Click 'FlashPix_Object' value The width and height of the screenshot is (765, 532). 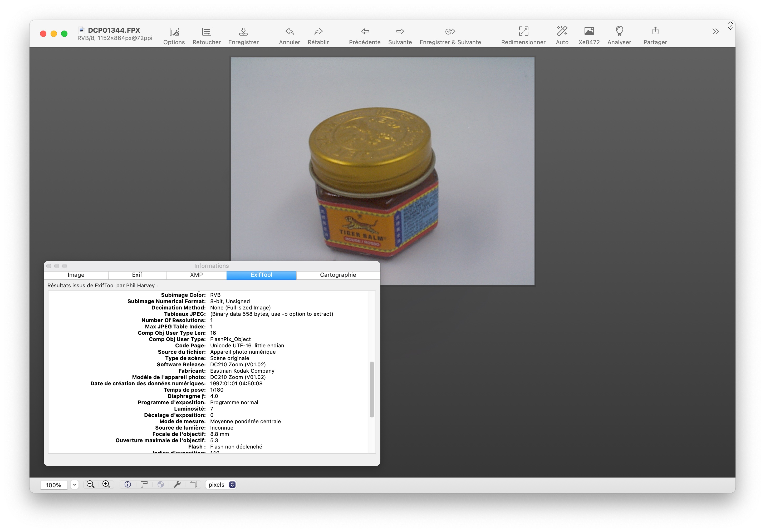pyautogui.click(x=230, y=339)
